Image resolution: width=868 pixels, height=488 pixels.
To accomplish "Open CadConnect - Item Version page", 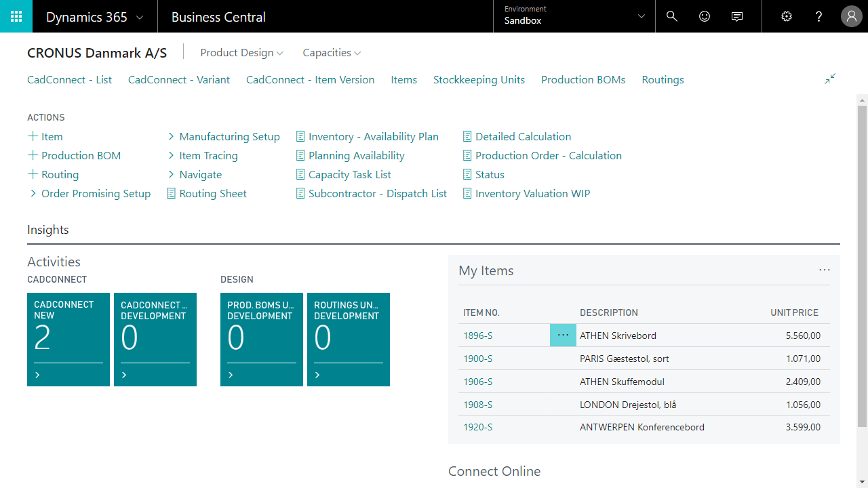I will (310, 79).
